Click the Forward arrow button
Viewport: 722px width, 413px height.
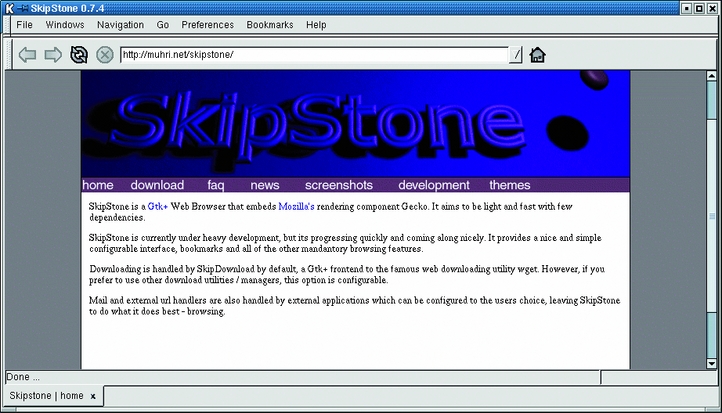coord(53,54)
